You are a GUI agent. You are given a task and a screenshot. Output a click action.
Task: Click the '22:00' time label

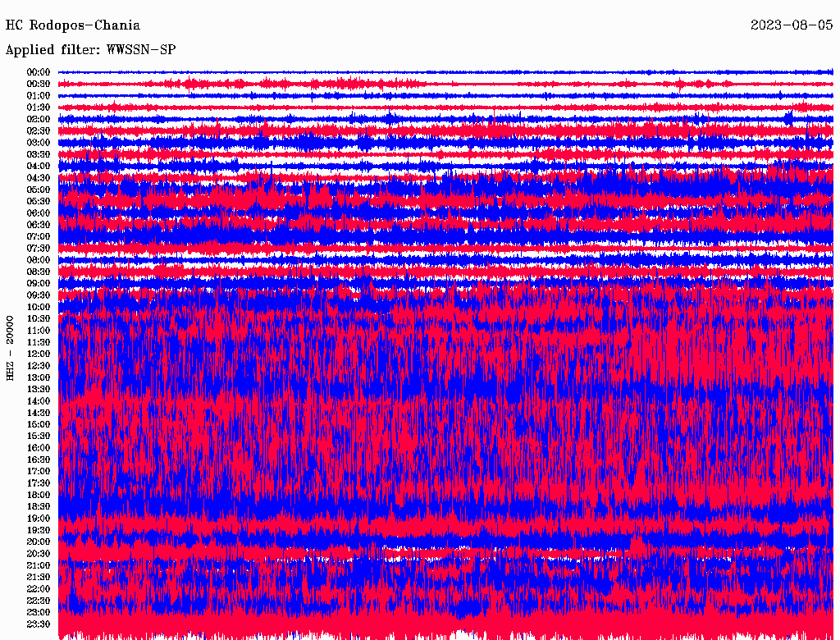click(x=39, y=588)
